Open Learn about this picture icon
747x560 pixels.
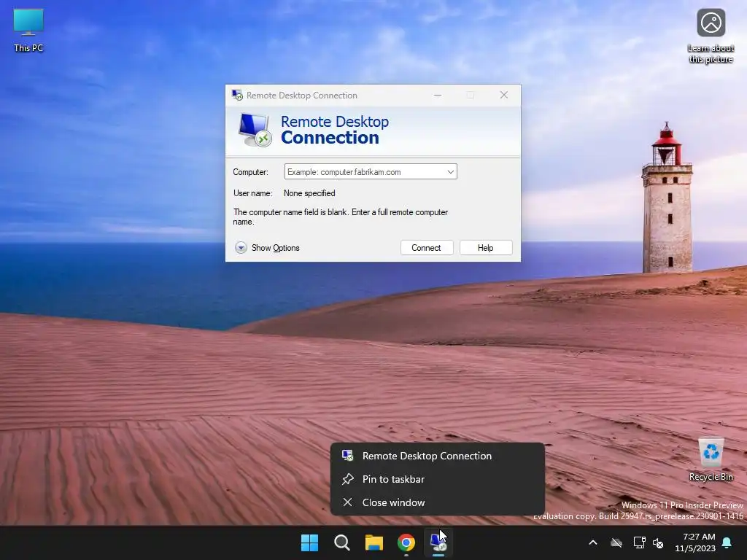tap(711, 36)
